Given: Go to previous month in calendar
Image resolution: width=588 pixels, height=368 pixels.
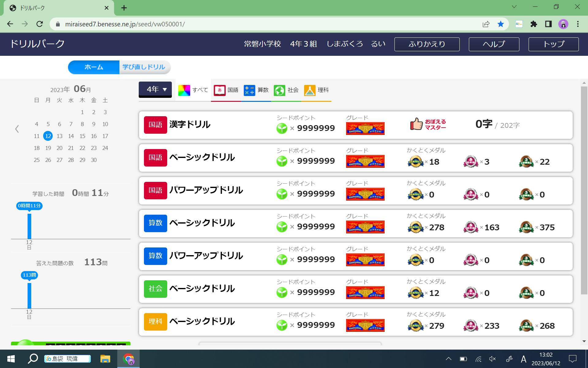Looking at the screenshot, I should coord(17,129).
